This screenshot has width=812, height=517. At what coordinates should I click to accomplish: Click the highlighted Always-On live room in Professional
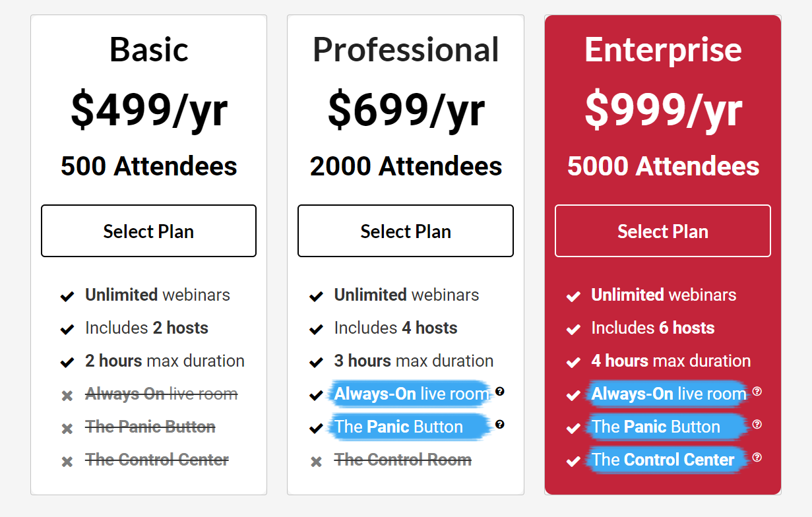[412, 394]
